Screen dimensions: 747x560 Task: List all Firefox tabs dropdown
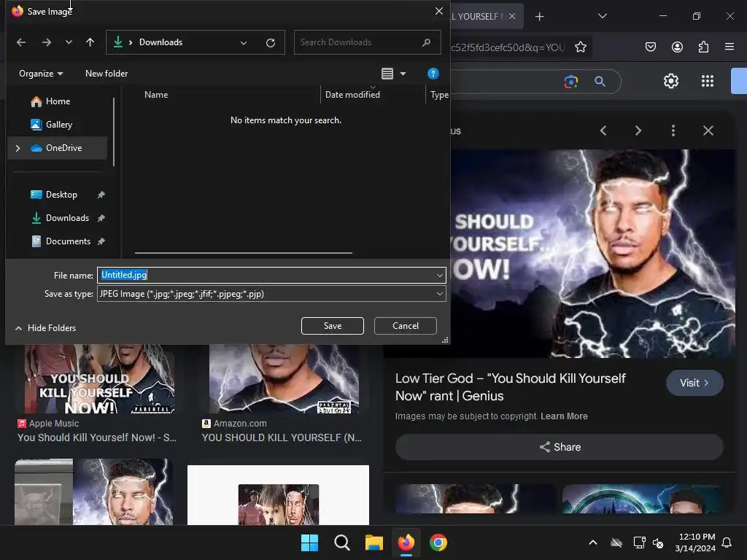[602, 16]
